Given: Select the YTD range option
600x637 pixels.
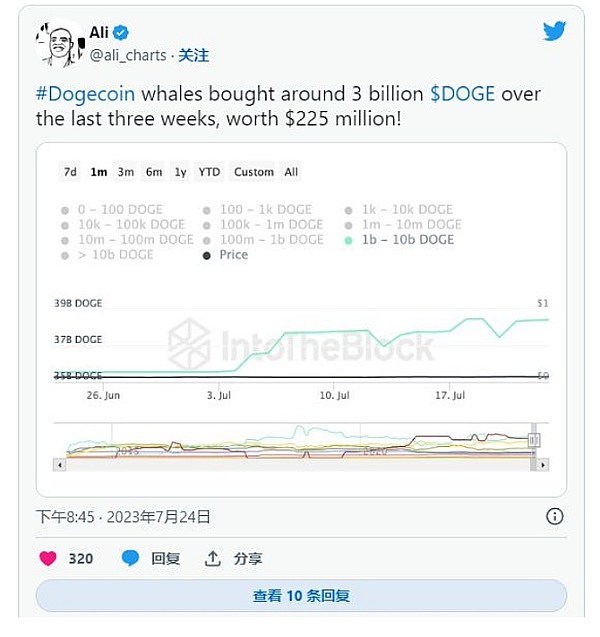Looking at the screenshot, I should 209,172.
